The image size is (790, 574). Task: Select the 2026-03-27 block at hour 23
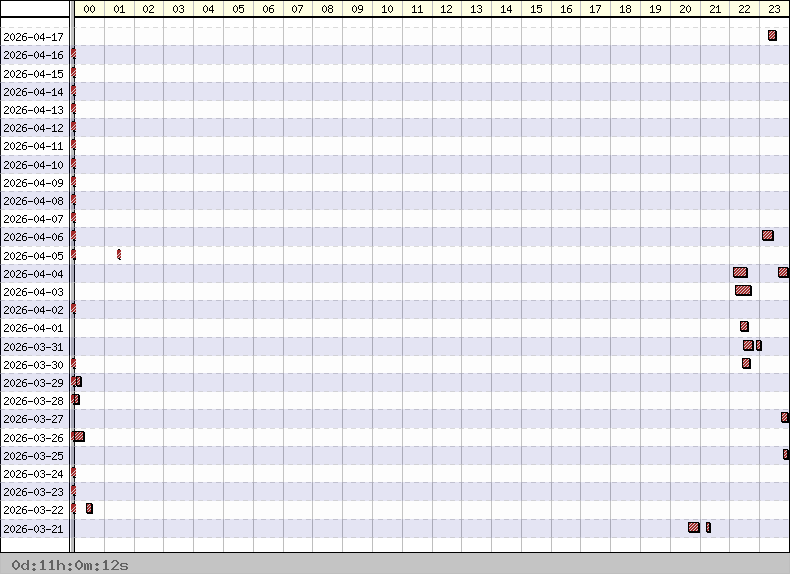click(x=785, y=418)
